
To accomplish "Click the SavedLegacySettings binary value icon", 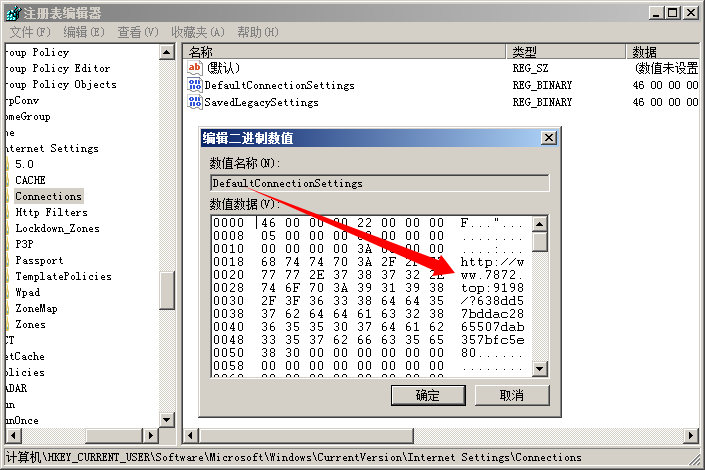I will pos(195,102).
